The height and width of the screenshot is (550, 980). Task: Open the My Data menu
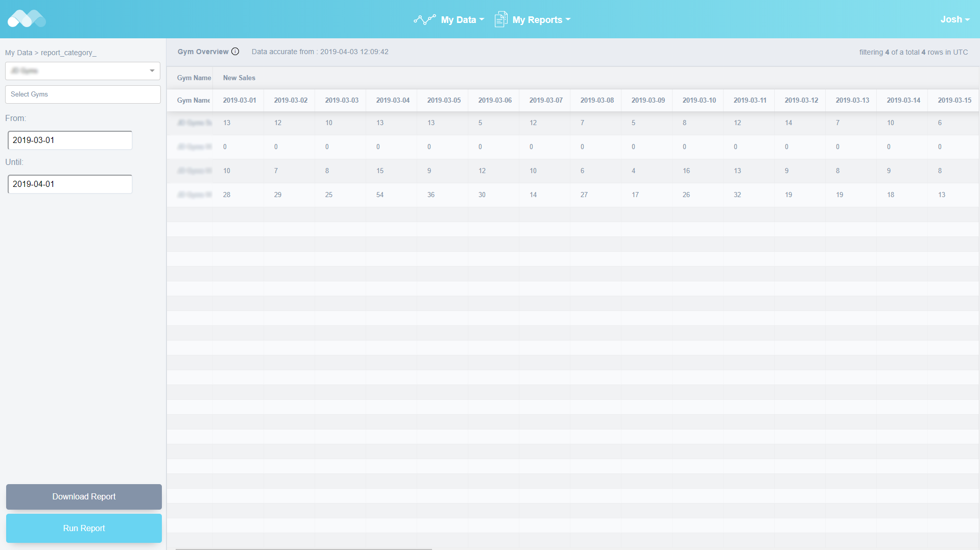[462, 20]
